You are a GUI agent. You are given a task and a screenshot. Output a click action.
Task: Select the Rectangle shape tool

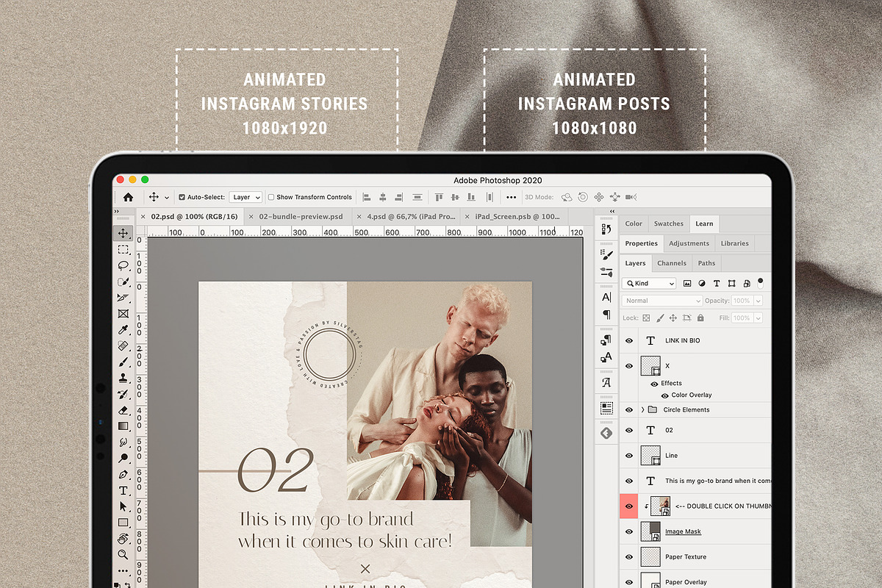pyautogui.click(x=123, y=523)
